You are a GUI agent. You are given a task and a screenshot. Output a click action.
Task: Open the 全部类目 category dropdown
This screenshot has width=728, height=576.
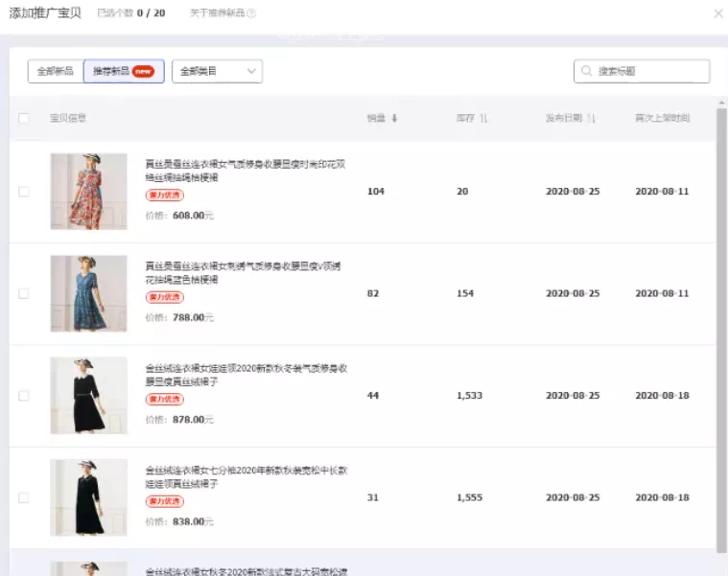[217, 72]
